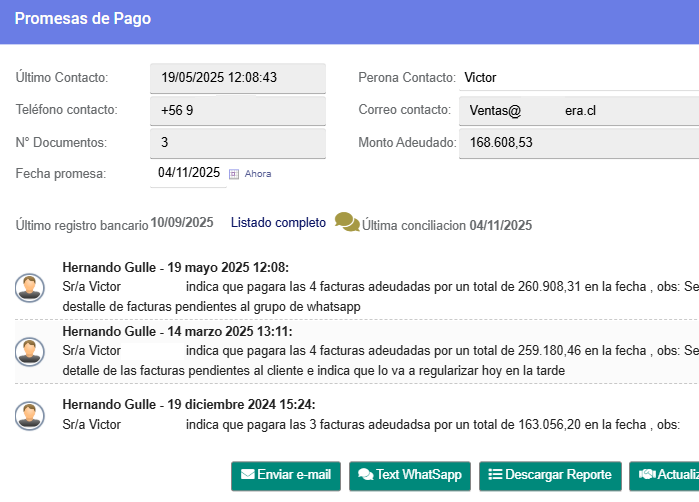The image size is (699, 502).
Task: Click the chat bubbles icon beside Última conciliacion
Action: coord(347,222)
